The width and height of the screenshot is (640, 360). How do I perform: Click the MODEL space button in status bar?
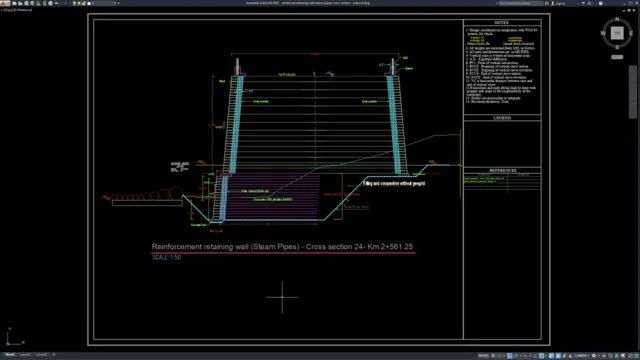point(484,356)
